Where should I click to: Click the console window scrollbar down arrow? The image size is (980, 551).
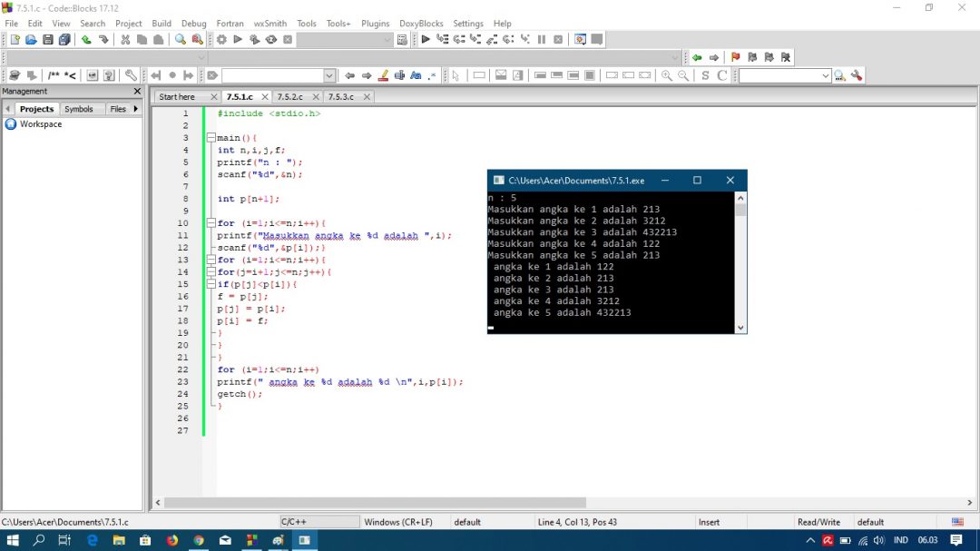point(740,328)
